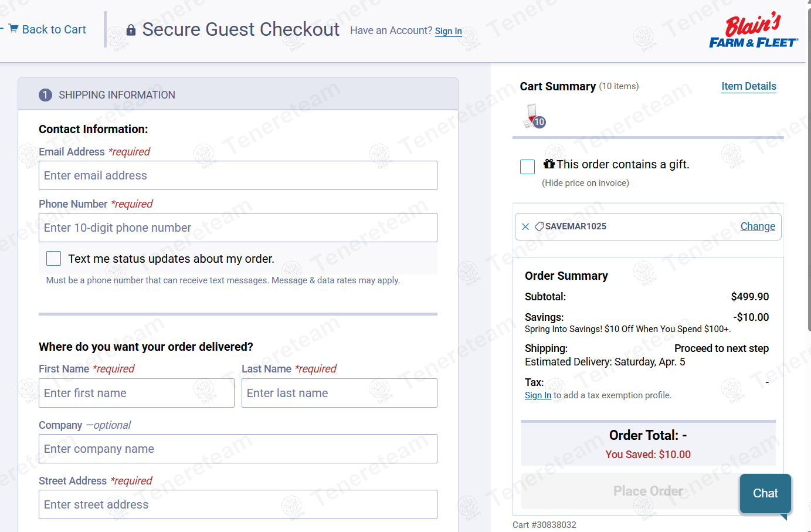Check the This order contains a gift box

(x=527, y=167)
